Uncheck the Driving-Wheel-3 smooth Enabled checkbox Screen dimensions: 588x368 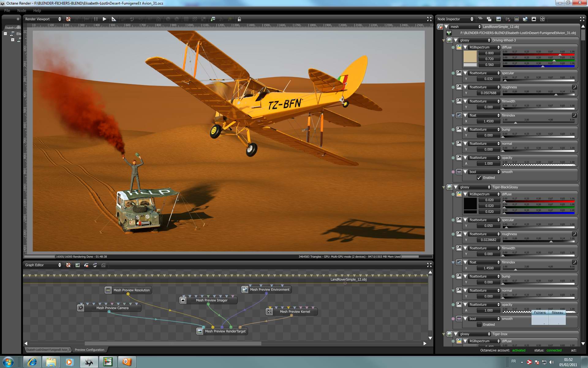pos(479,178)
